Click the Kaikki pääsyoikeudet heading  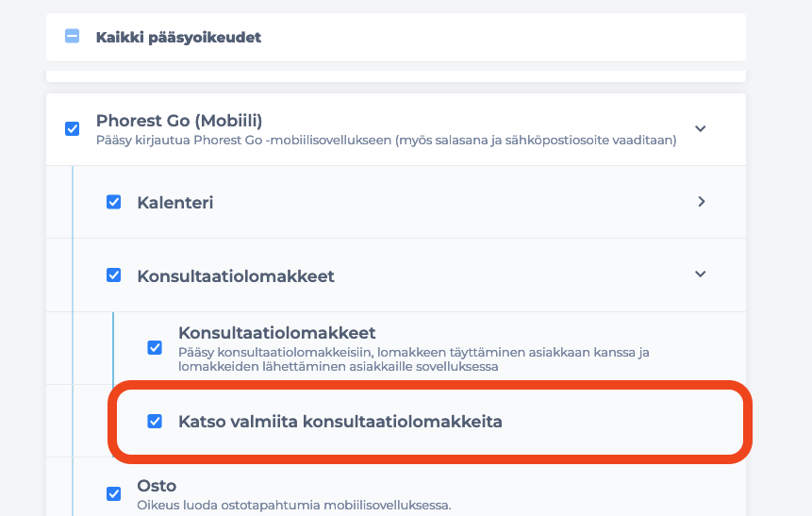tap(178, 38)
